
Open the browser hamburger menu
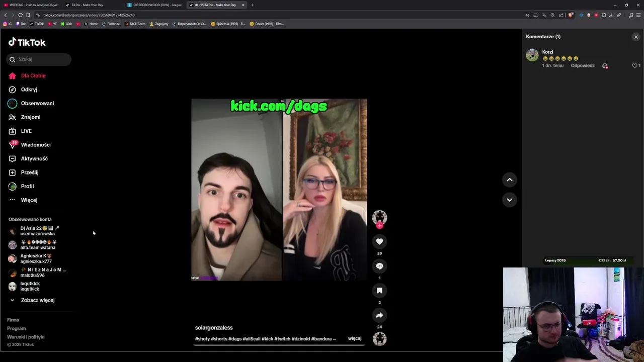pyautogui.click(x=638, y=15)
